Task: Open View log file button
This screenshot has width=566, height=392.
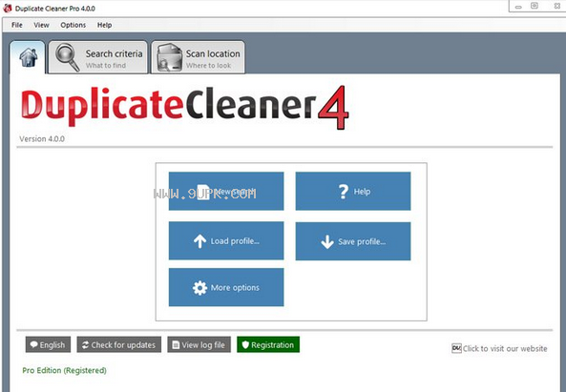Action: (199, 344)
